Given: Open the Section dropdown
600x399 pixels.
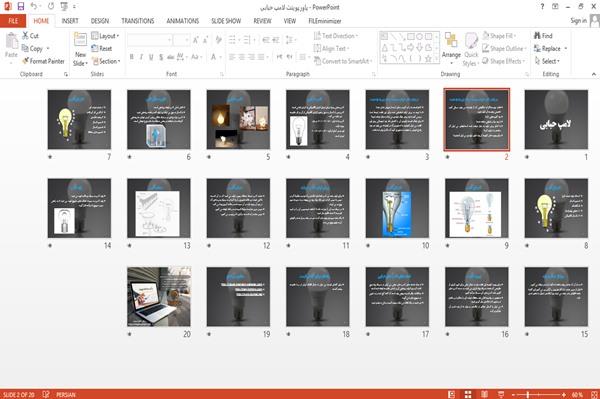Looking at the screenshot, I should click(106, 61).
